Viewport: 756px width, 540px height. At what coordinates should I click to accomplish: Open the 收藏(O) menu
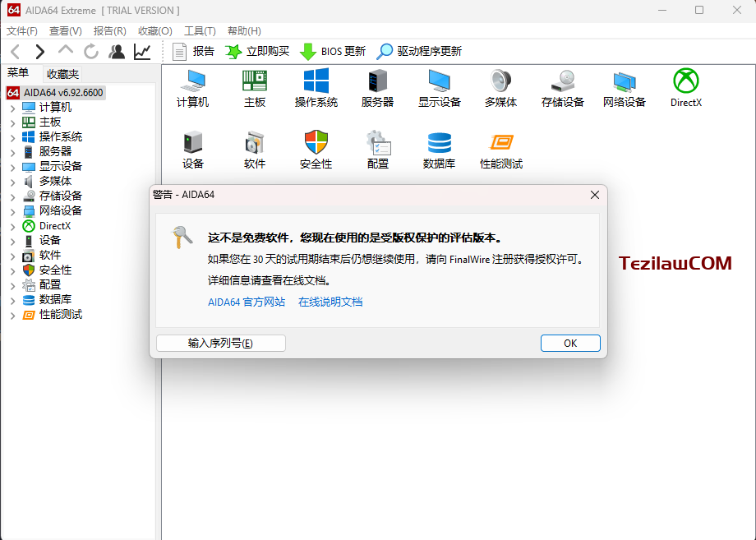click(155, 31)
